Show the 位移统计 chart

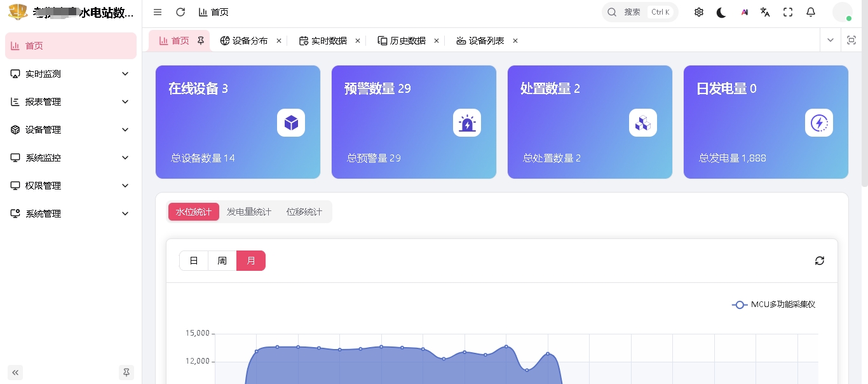[x=304, y=212]
